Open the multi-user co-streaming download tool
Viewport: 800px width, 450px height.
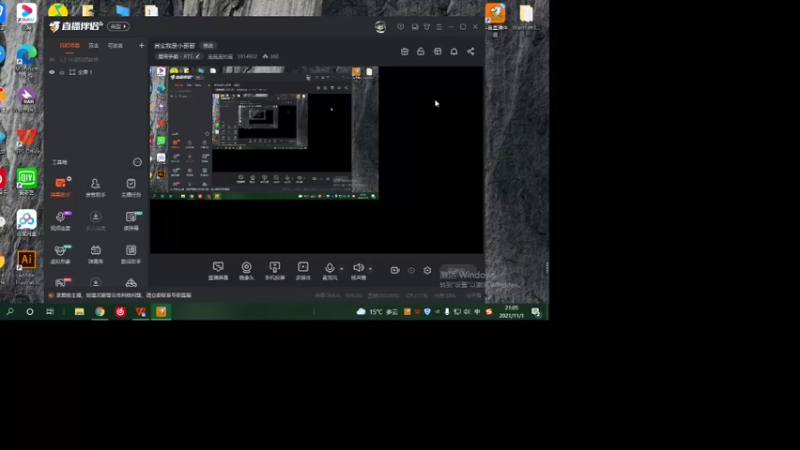coord(95,220)
